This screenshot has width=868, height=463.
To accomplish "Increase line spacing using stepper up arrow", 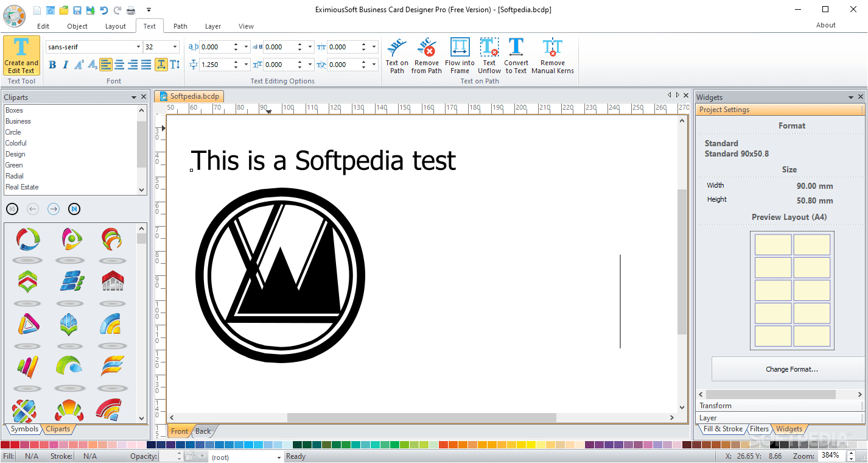I will [x=236, y=62].
